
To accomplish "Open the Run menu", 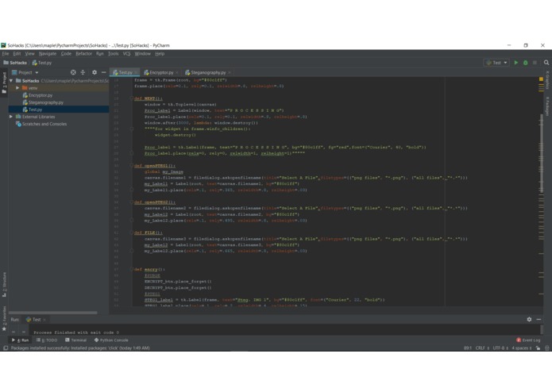I will (x=99, y=54).
